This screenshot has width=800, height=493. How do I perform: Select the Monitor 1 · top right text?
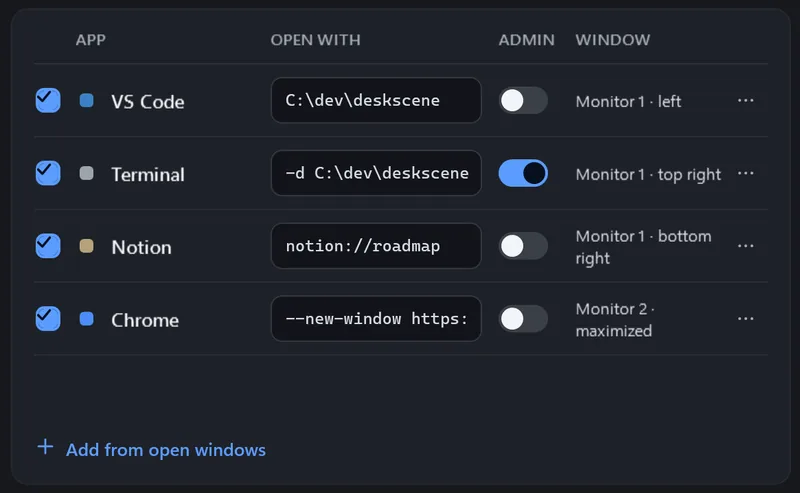pyautogui.click(x=648, y=175)
